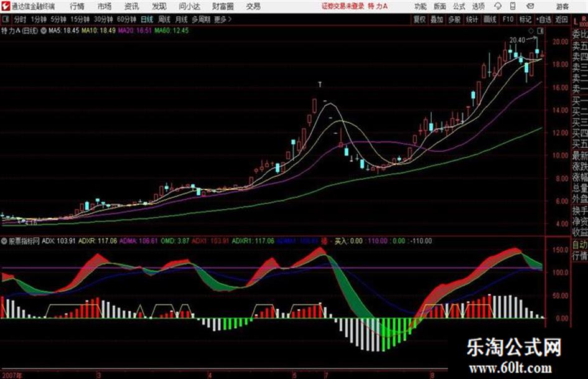The width and height of the screenshot is (588, 379).
Task: Click the diamond icon above chart
Action: coord(531,30)
